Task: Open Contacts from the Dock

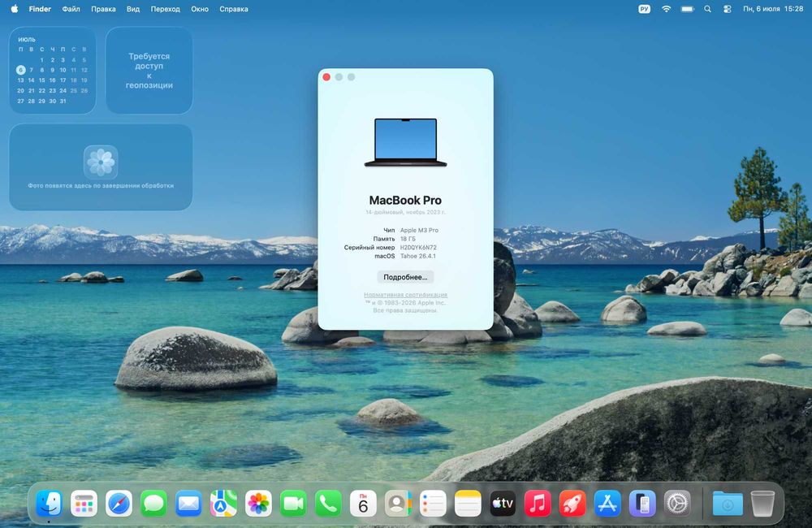Action: click(398, 503)
